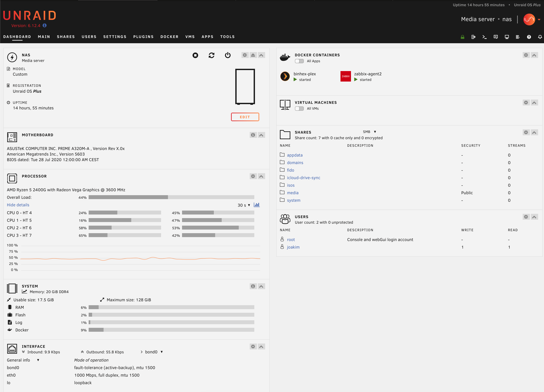
Task: Click the server case thumbnail image
Action: (x=245, y=87)
